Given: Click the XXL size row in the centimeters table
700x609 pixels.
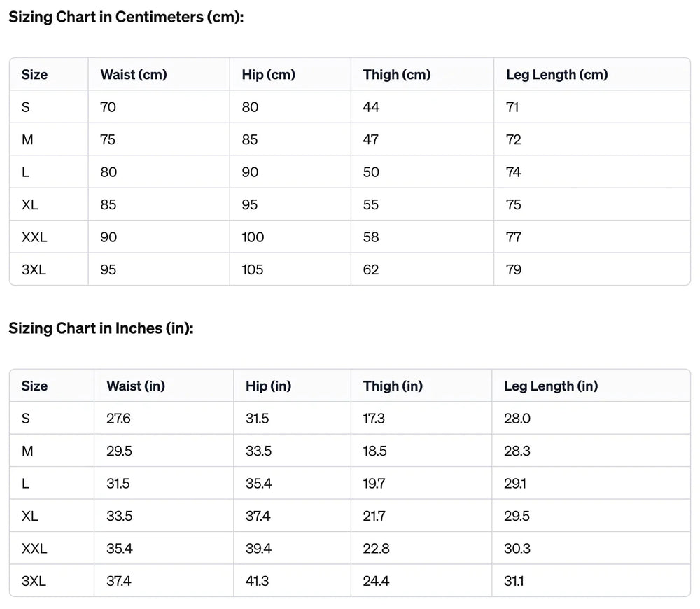Looking at the screenshot, I should point(34,237).
